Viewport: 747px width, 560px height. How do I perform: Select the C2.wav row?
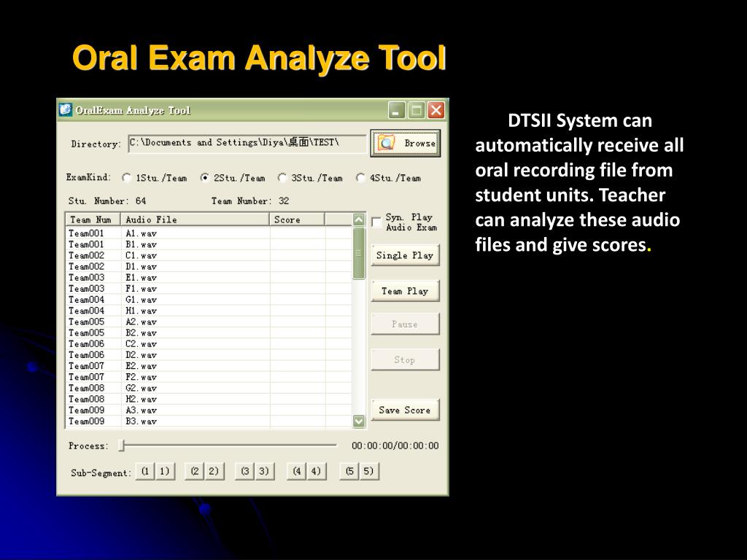(x=209, y=344)
